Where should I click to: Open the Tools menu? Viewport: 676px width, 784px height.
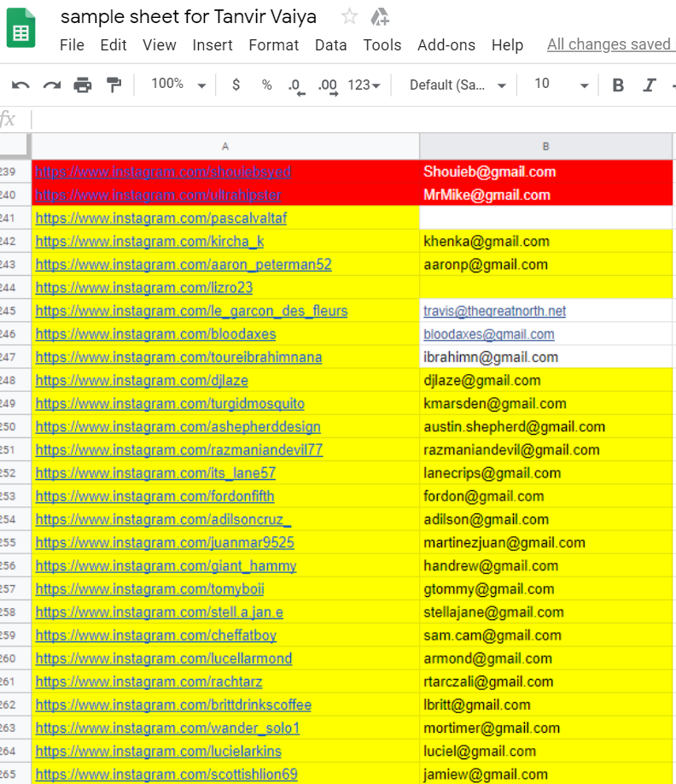coord(382,45)
